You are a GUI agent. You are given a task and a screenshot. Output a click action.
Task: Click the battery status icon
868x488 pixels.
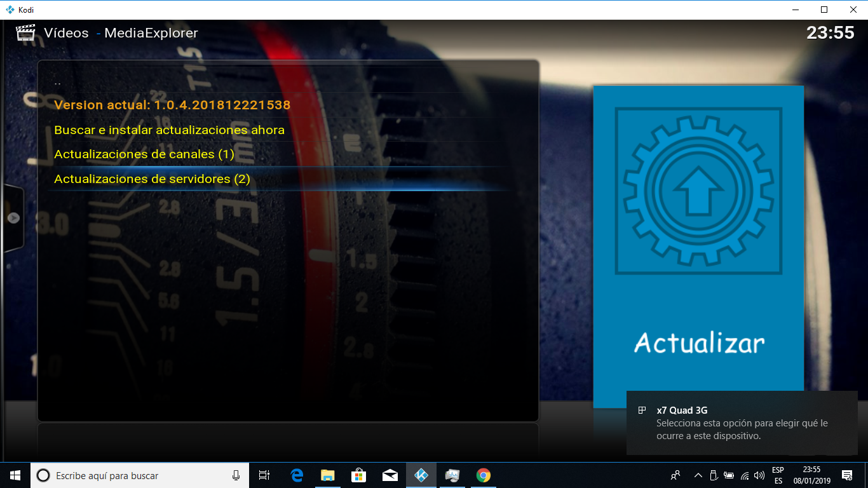(729, 475)
